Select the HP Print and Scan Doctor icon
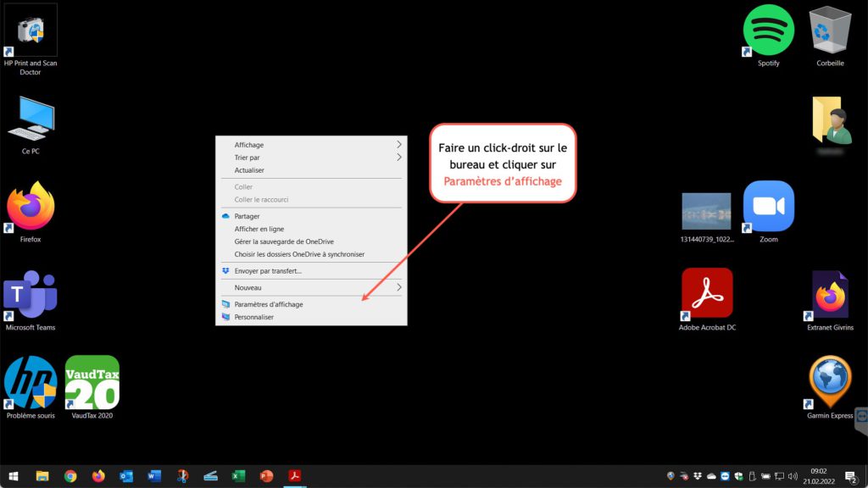 click(31, 31)
